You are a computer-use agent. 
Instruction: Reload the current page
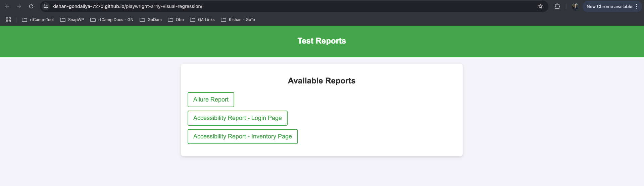[31, 6]
